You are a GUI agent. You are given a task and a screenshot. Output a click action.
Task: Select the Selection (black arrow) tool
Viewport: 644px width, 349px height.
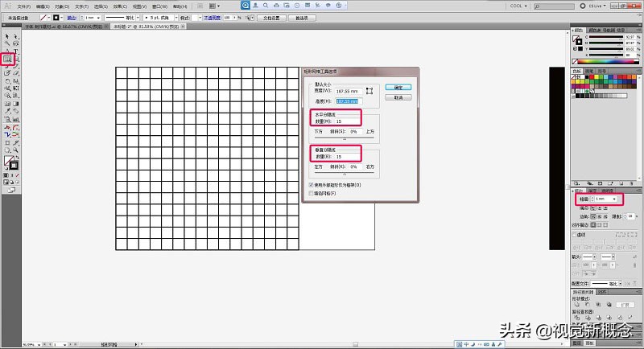point(7,37)
